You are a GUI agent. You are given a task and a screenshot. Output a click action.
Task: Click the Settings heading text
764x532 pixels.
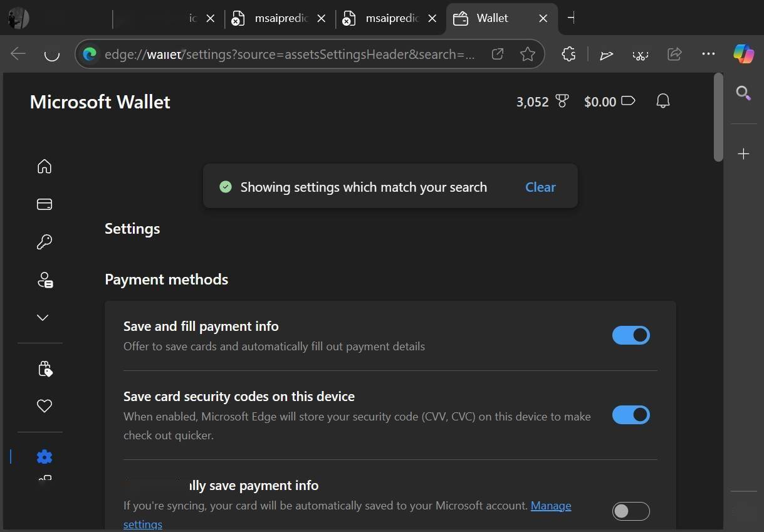tap(132, 229)
